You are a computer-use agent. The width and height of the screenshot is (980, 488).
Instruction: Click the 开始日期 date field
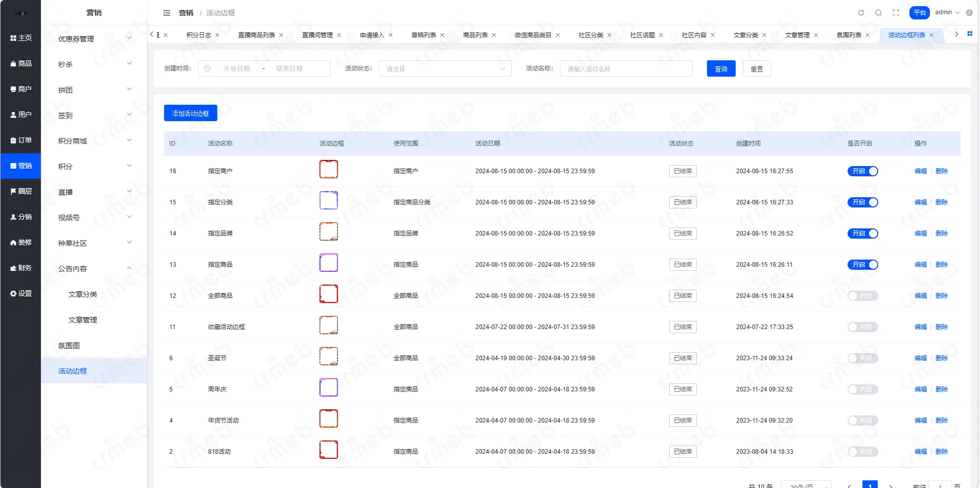click(x=236, y=68)
